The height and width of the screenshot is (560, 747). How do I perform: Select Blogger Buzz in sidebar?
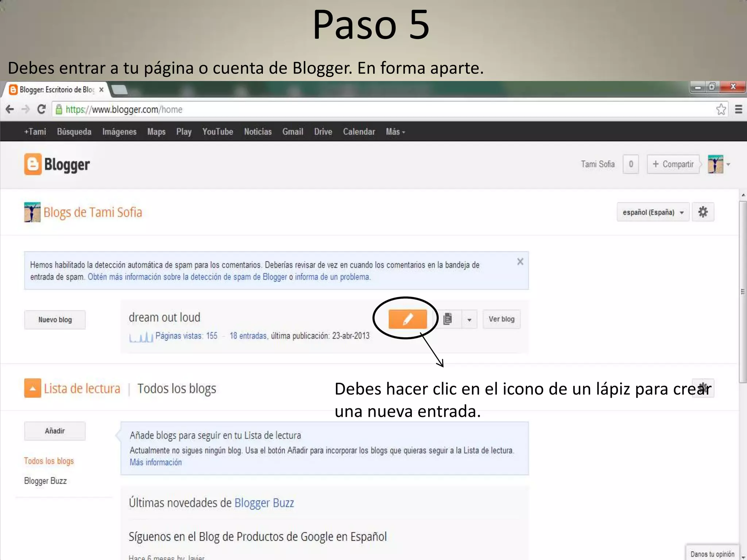point(45,481)
